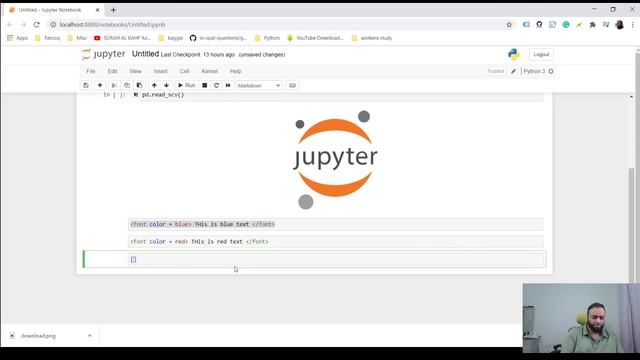Reload the page in the browser
640x360 pixels.
click(36, 24)
